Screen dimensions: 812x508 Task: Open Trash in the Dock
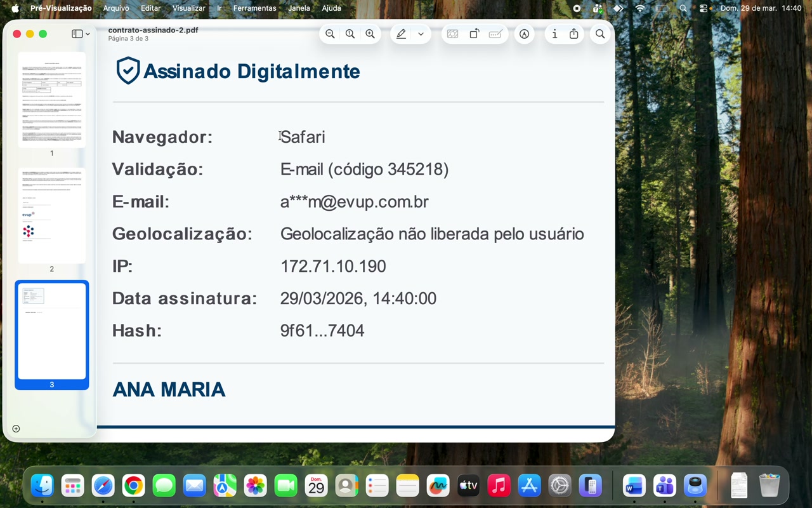769,486
